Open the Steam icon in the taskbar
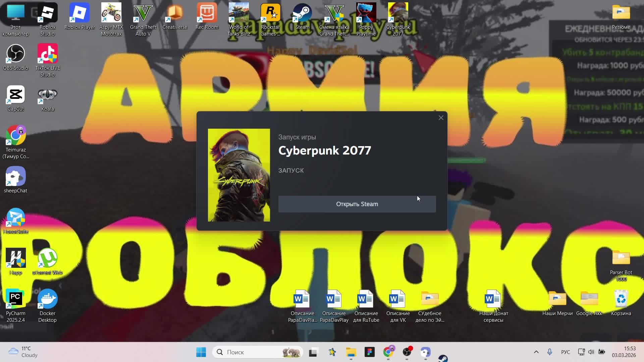Image resolution: width=644 pixels, height=362 pixels. [443, 358]
